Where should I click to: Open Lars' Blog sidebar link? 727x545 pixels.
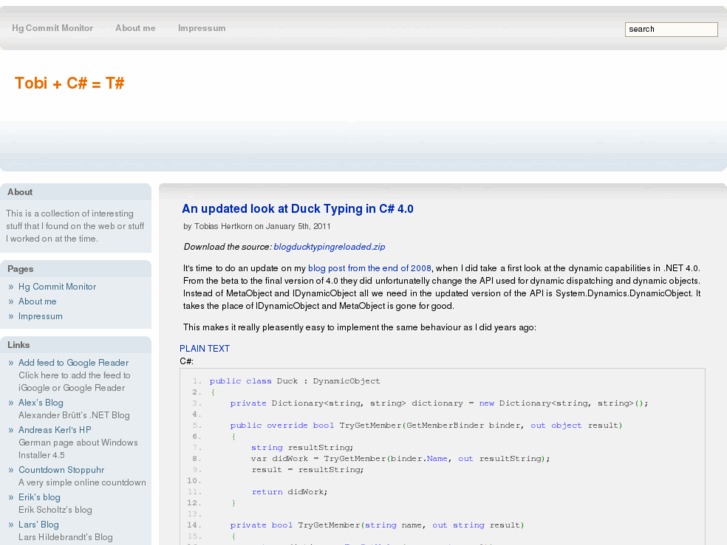[38, 524]
